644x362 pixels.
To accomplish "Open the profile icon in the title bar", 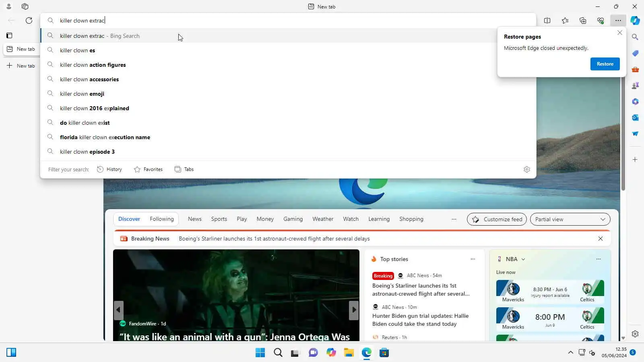I will pos(8,6).
